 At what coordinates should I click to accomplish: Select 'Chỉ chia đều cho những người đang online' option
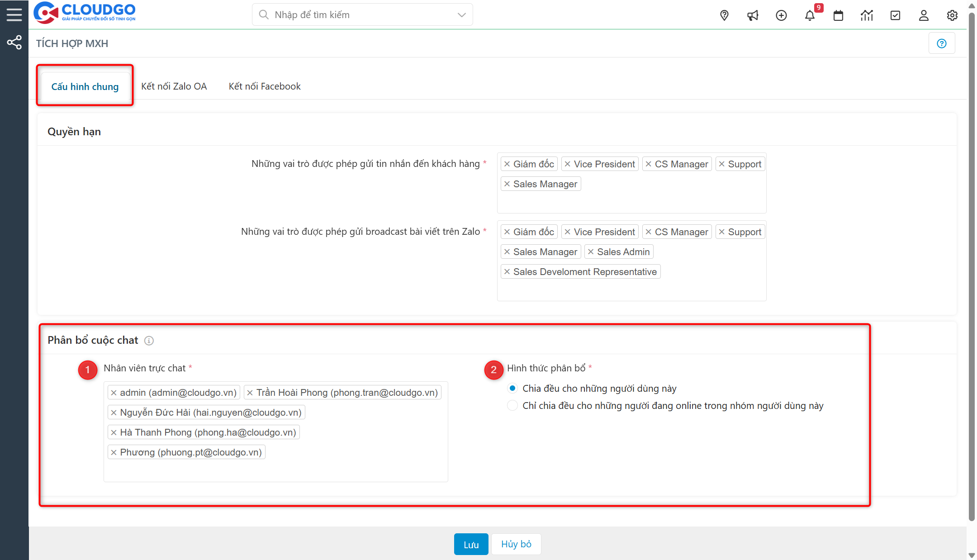point(512,405)
